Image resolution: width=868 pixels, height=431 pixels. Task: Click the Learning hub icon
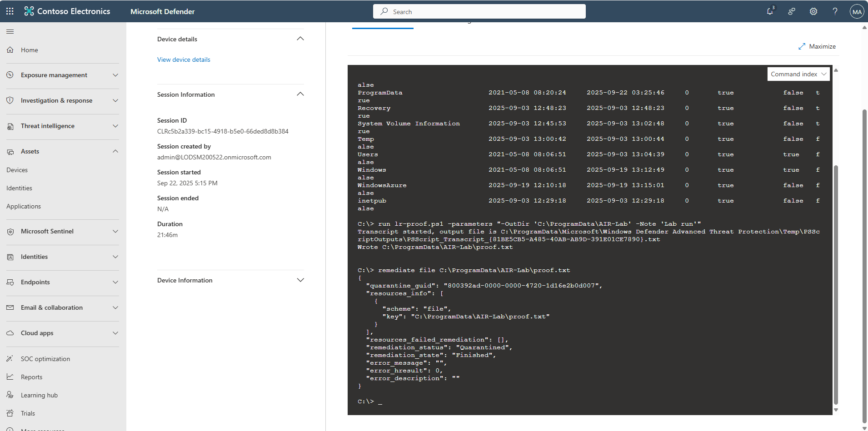(x=10, y=395)
